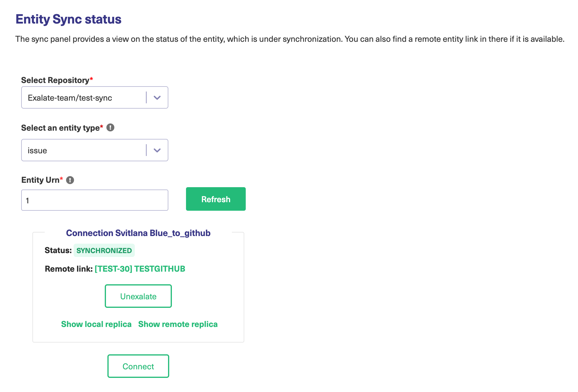This screenshot has width=578, height=392.
Task: Click the sync panel description paragraph
Action: [290, 39]
